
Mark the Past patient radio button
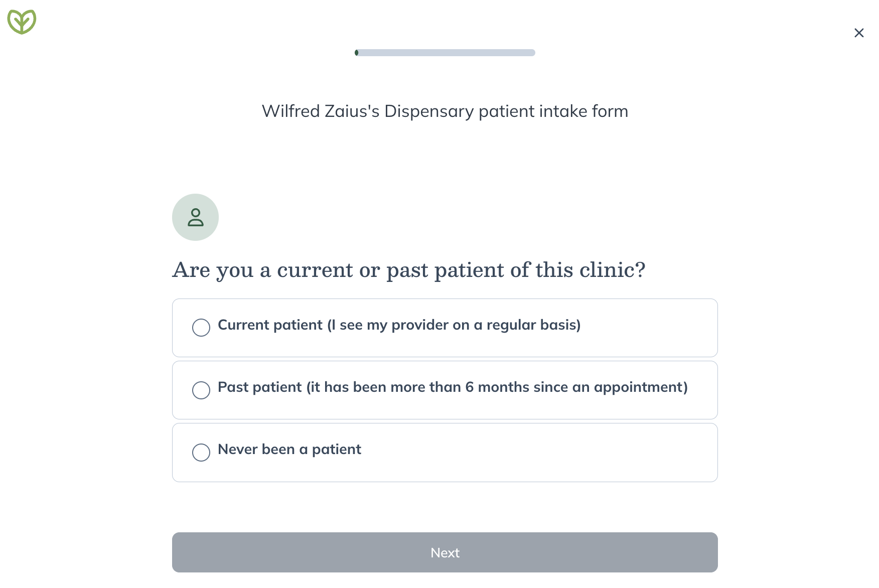pyautogui.click(x=201, y=390)
